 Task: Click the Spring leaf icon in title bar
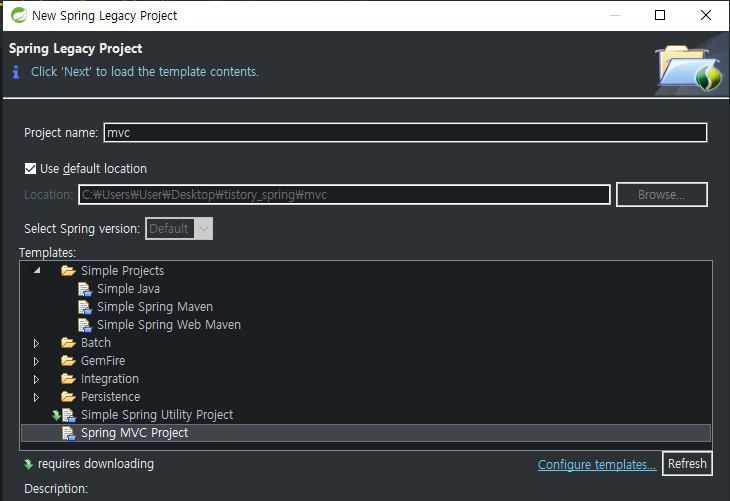click(19, 15)
